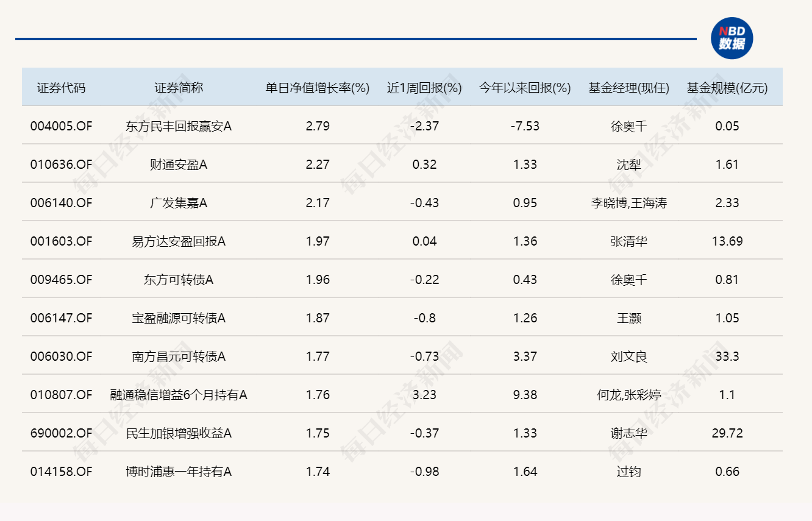Open fund 宝盈融源可转债A
The height and width of the screenshot is (521, 812).
(x=179, y=319)
